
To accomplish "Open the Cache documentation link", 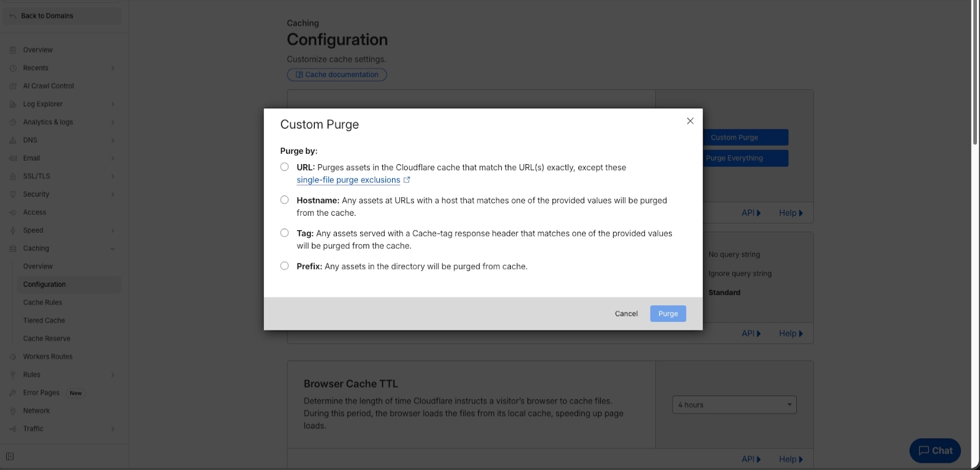I will pos(337,75).
